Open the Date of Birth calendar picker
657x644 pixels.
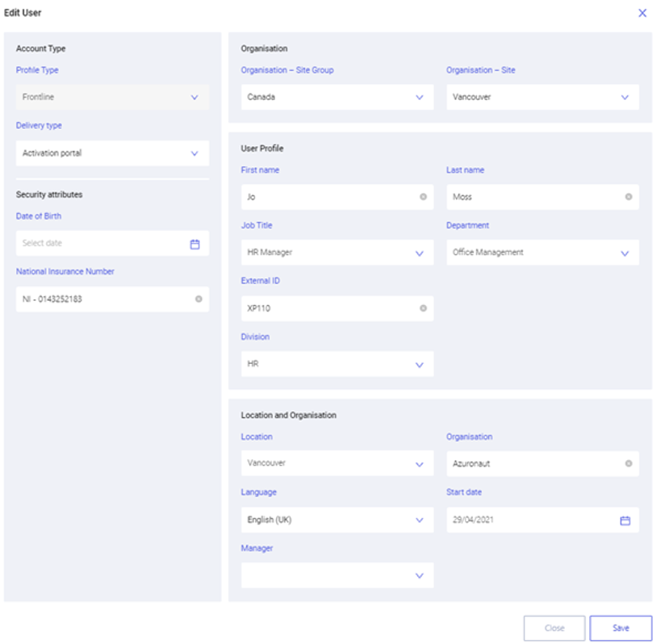click(195, 245)
